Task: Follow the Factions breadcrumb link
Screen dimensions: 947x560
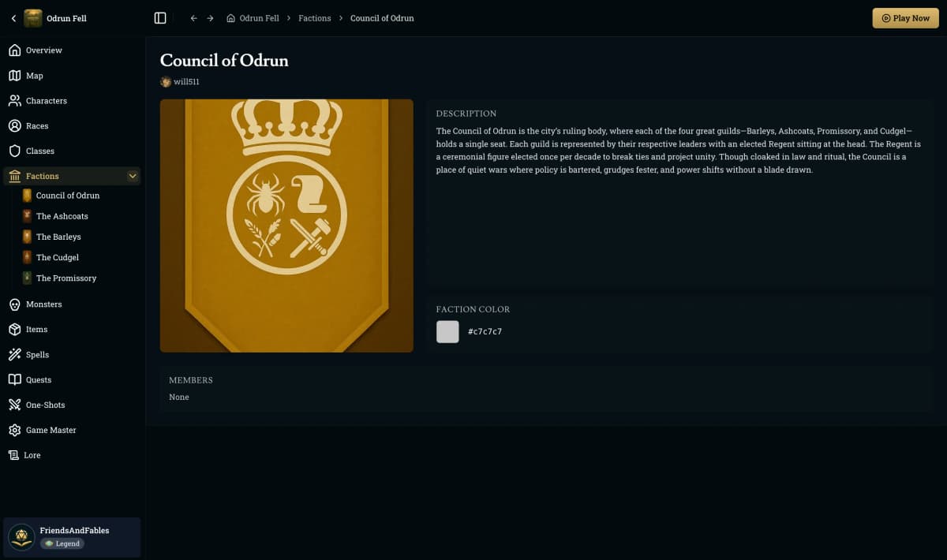Action: (x=314, y=18)
